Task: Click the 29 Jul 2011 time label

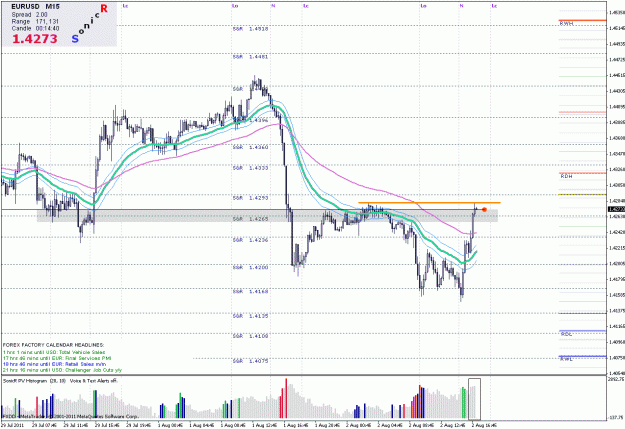Action: pyautogui.click(x=12, y=425)
